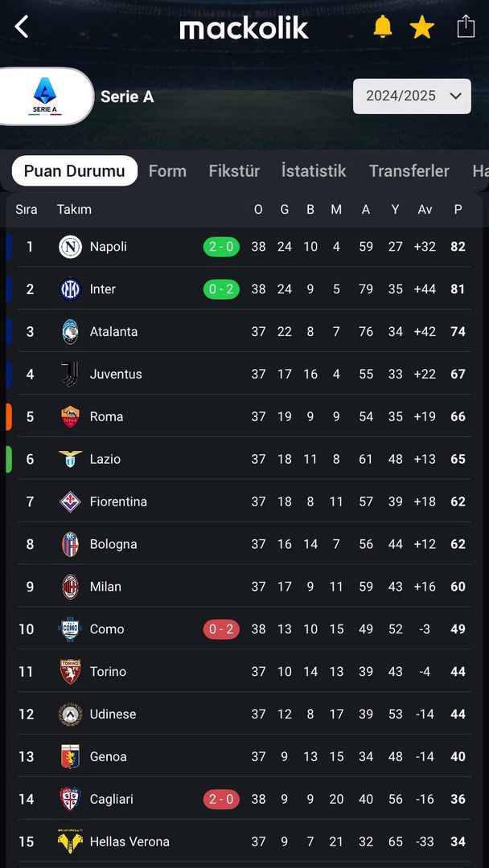The height and width of the screenshot is (868, 489).
Task: Tap Inter's 0-2 score badge
Action: [x=221, y=289]
